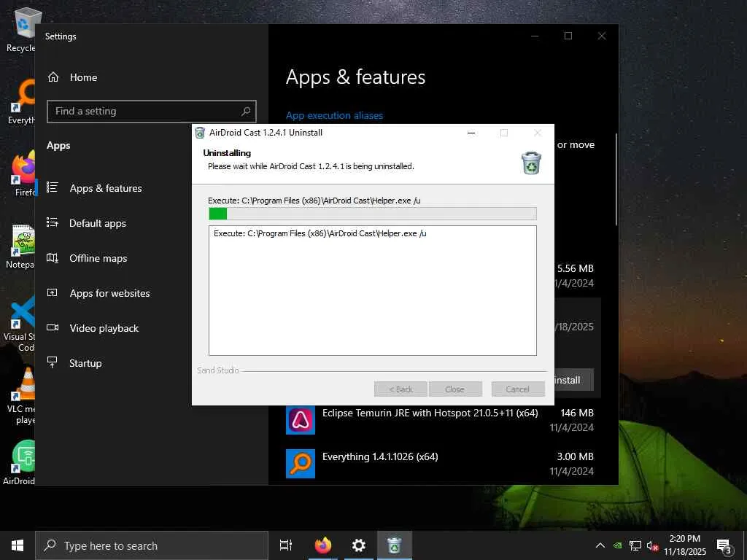Click the AirDroid uninstaller title bar icon

(x=200, y=133)
